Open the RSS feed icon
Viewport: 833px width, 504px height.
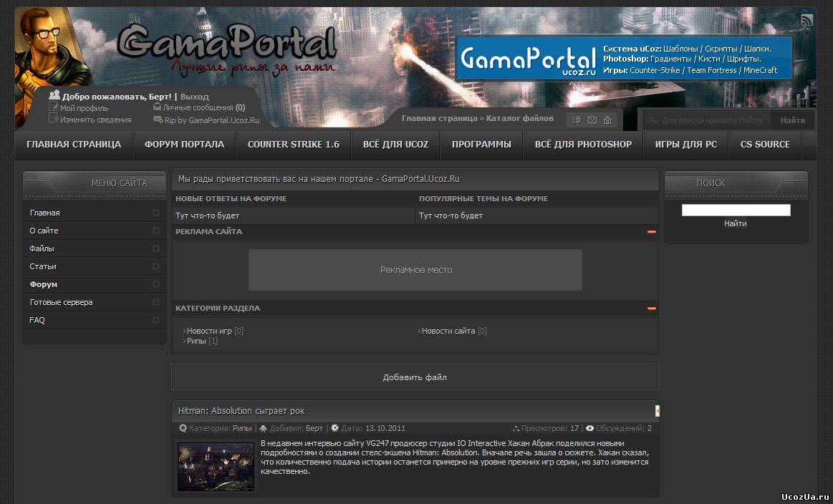pyautogui.click(x=807, y=20)
